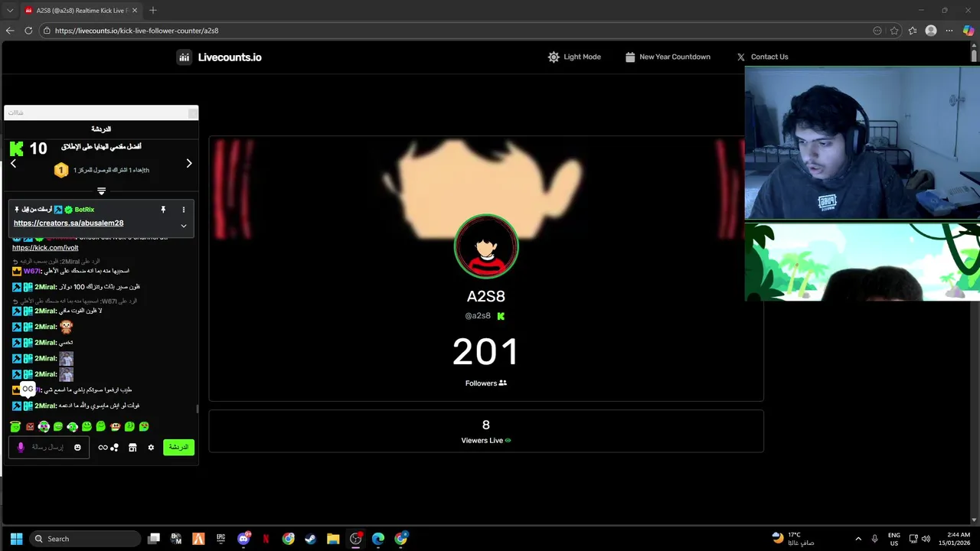This screenshot has width=980, height=551.
Task: Open Task View on the taskbar
Action: (154, 539)
